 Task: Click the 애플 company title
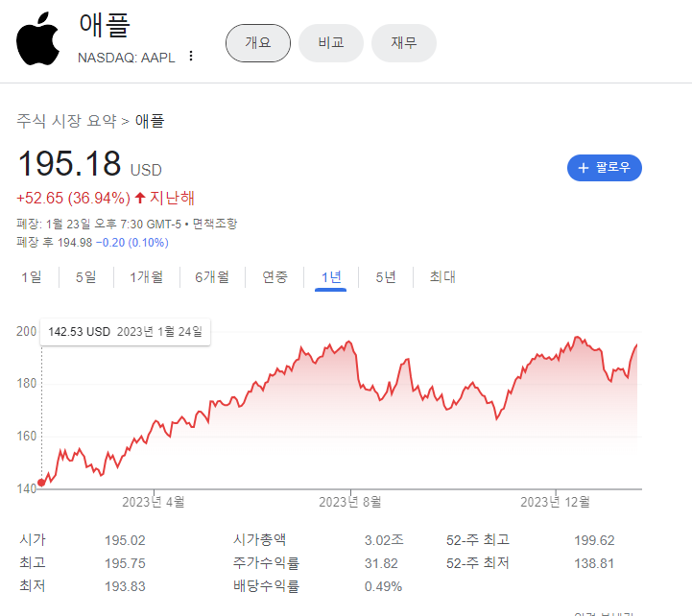(105, 25)
